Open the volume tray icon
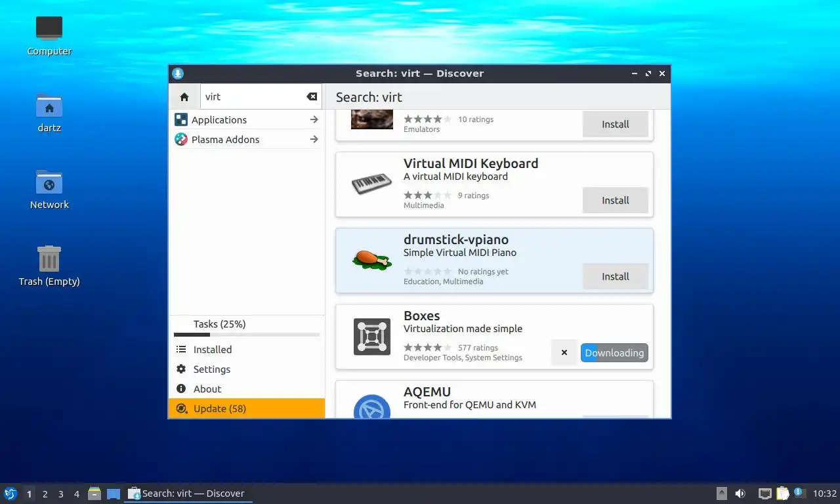Viewport: 840px width, 504px height. pos(740,493)
